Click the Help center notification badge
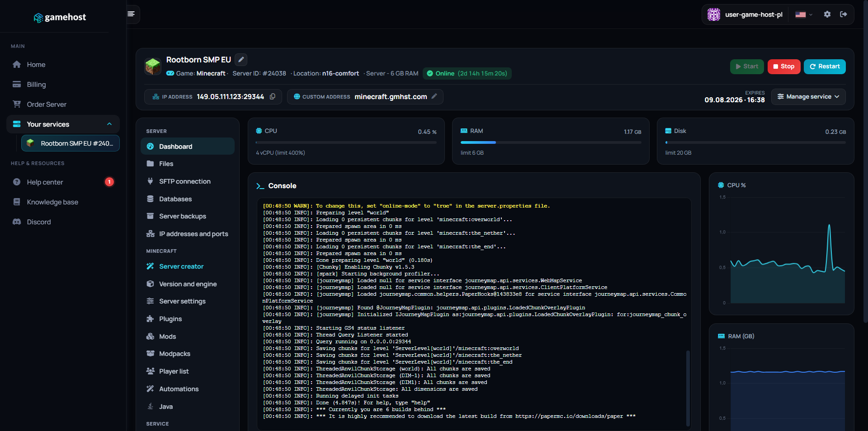The width and height of the screenshot is (868, 431). [109, 182]
